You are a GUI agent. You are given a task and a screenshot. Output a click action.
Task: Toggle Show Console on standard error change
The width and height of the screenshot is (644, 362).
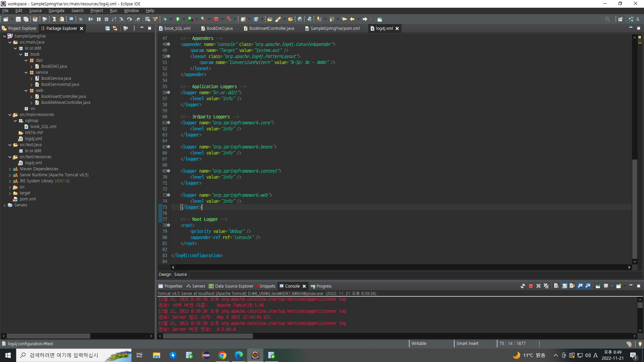[588, 286]
